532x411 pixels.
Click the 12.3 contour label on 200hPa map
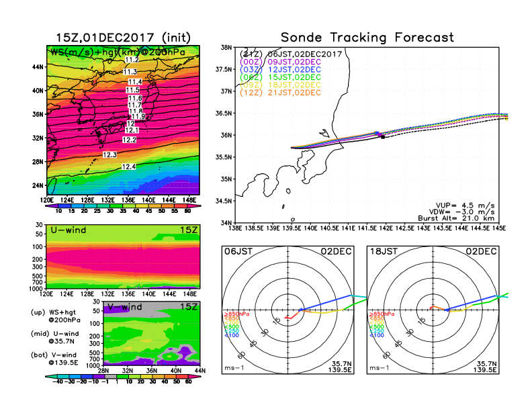[x=109, y=155]
